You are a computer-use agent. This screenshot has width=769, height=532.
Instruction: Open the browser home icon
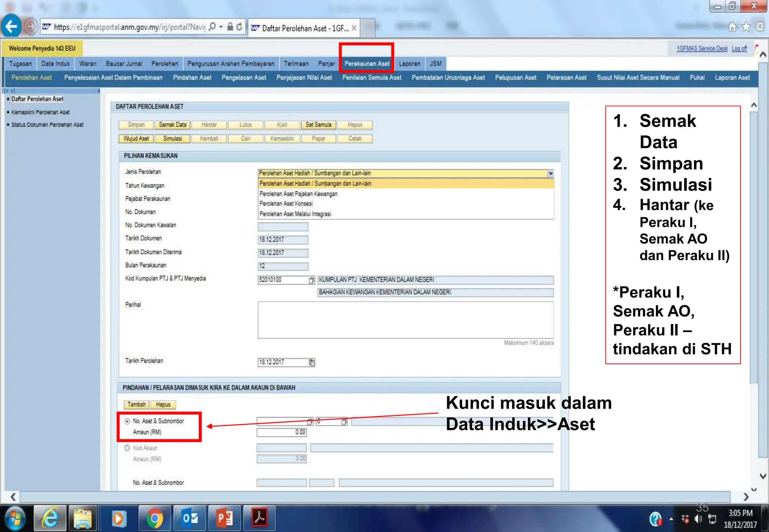[x=732, y=27]
